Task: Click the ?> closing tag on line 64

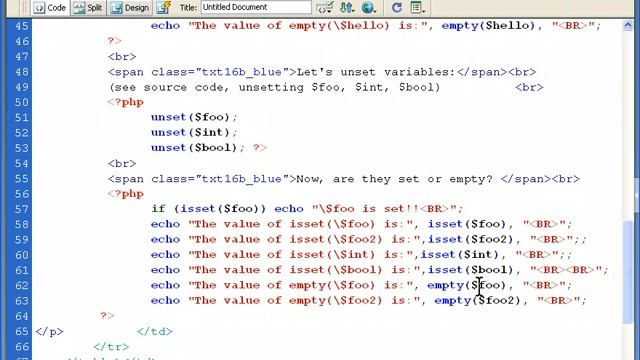Action: (x=107, y=316)
